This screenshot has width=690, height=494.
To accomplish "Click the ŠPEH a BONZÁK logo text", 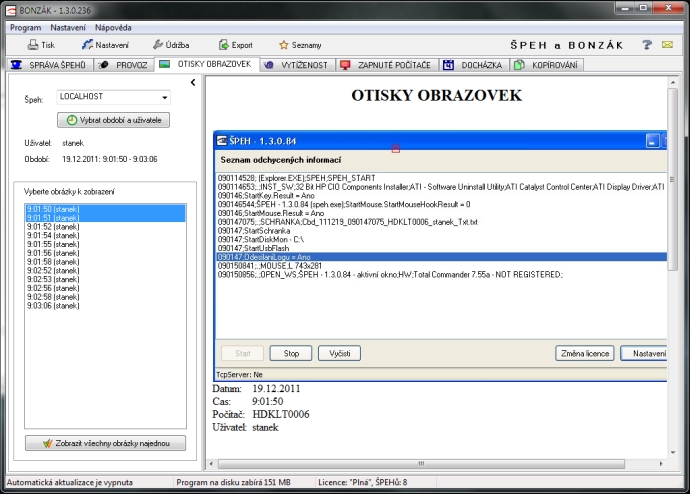I will (x=567, y=45).
